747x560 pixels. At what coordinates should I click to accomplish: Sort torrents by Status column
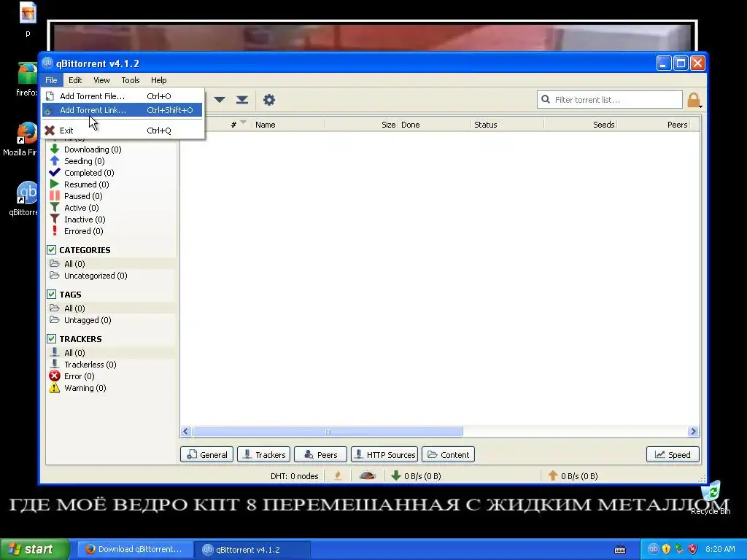click(508, 125)
